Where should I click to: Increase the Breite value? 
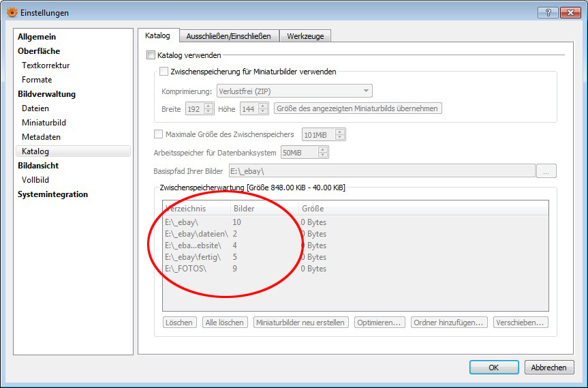(x=208, y=106)
